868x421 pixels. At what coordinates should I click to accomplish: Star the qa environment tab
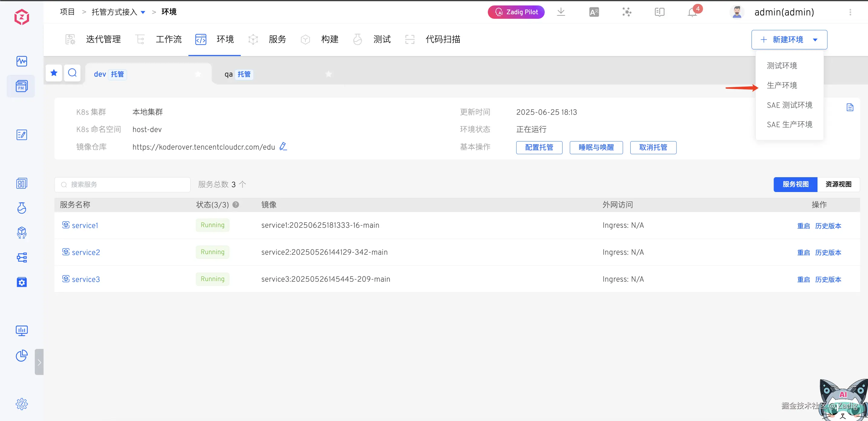(328, 74)
